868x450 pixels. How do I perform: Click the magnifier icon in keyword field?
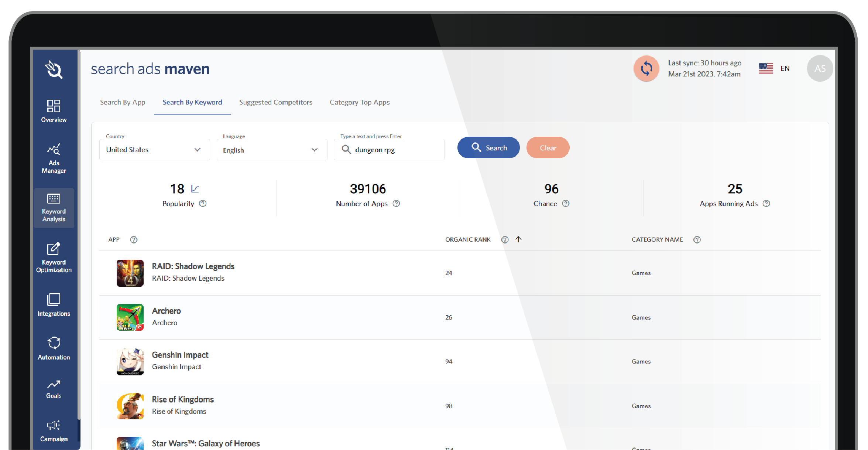coord(346,149)
